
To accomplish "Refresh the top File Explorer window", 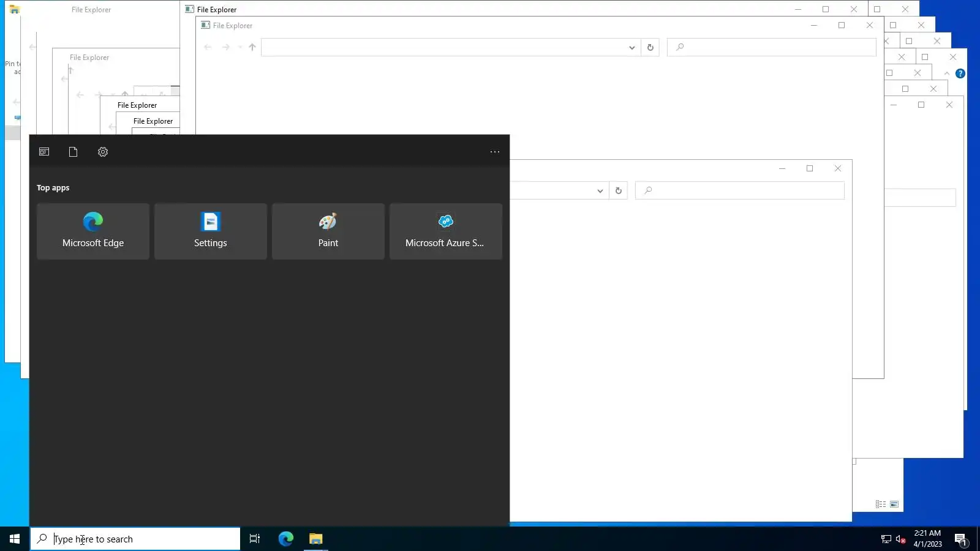I will point(650,47).
